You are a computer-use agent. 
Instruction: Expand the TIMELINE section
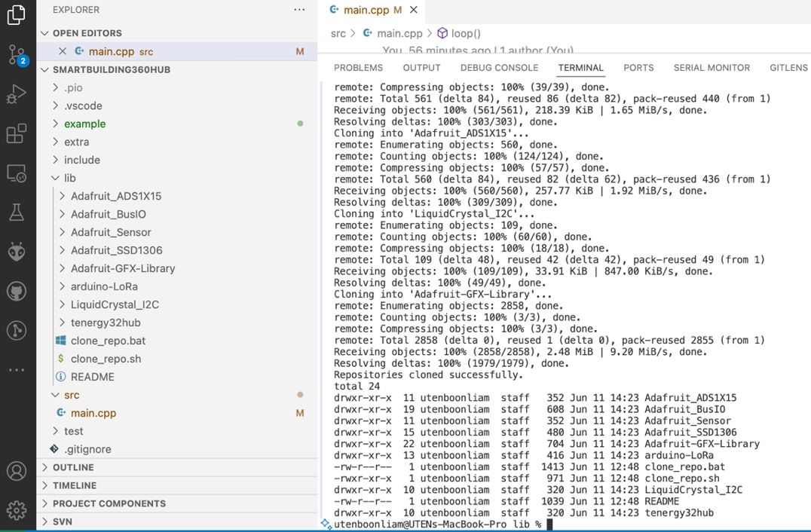point(177,485)
